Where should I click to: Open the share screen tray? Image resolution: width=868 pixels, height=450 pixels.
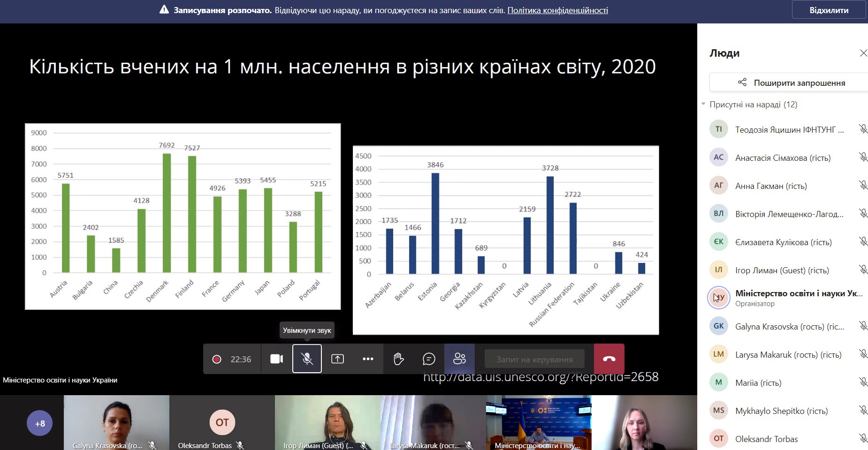click(x=337, y=359)
